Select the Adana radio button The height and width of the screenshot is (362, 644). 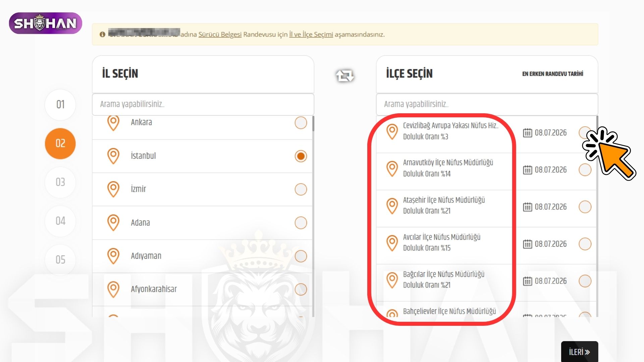point(301,223)
